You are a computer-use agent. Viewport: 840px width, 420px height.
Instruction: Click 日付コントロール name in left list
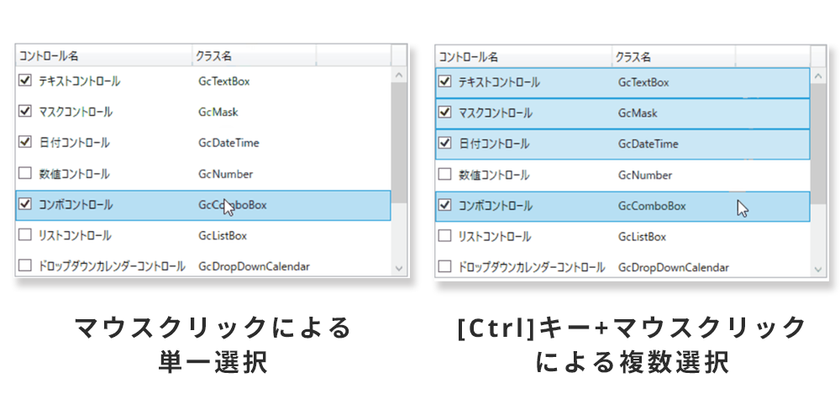(x=74, y=143)
